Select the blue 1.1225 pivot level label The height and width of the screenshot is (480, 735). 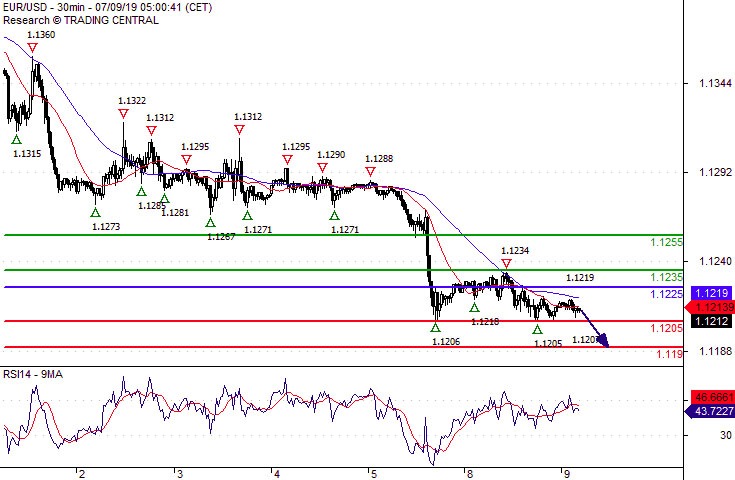tap(666, 294)
